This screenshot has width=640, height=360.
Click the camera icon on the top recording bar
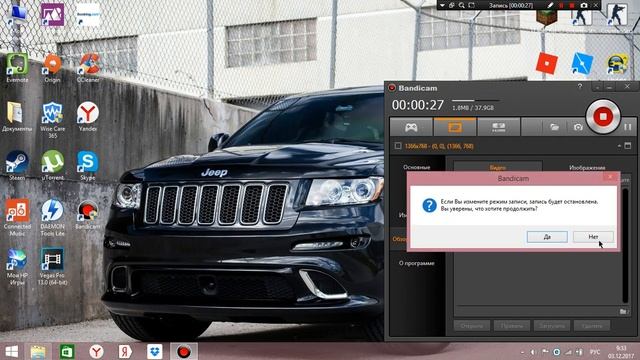click(x=584, y=5)
